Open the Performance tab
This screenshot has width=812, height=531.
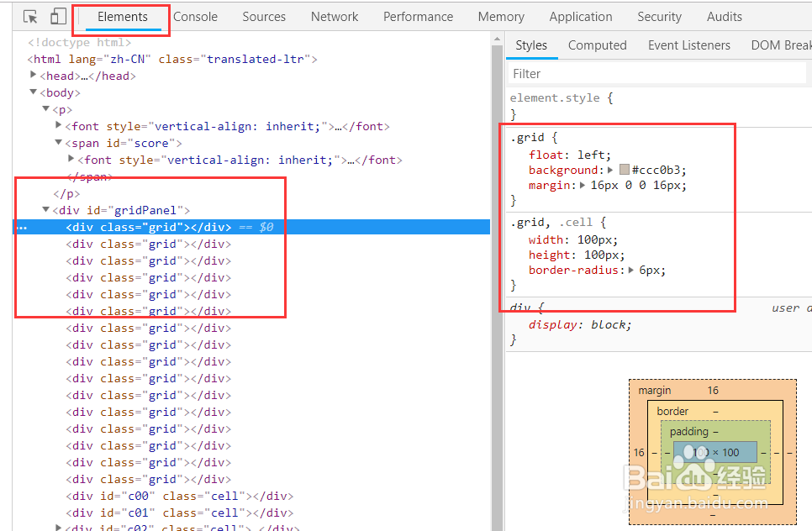418,17
